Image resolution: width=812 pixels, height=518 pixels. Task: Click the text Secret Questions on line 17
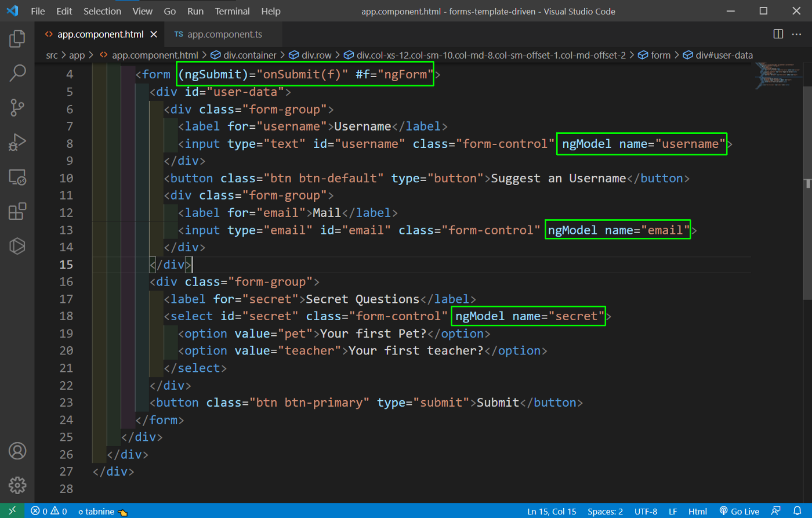tap(362, 299)
